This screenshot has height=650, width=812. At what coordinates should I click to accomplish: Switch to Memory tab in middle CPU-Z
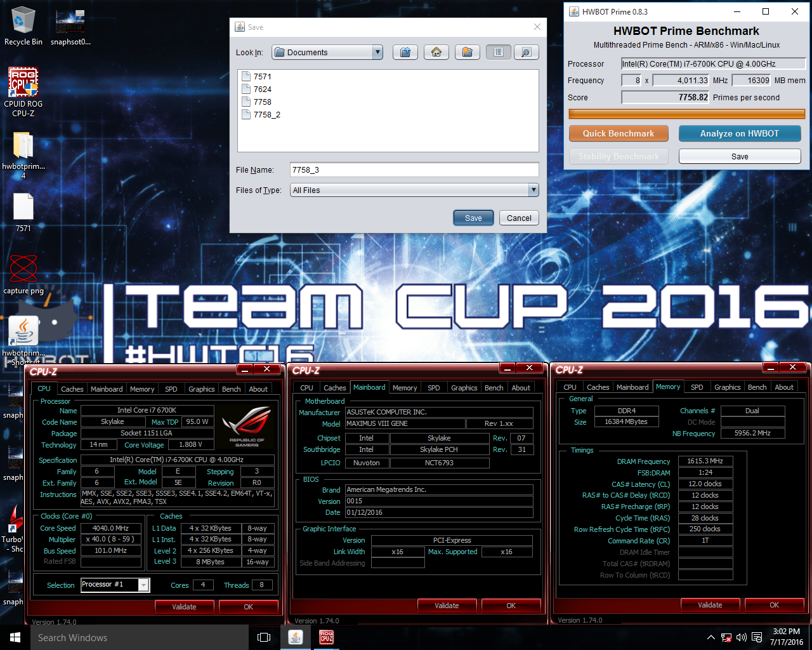click(405, 388)
